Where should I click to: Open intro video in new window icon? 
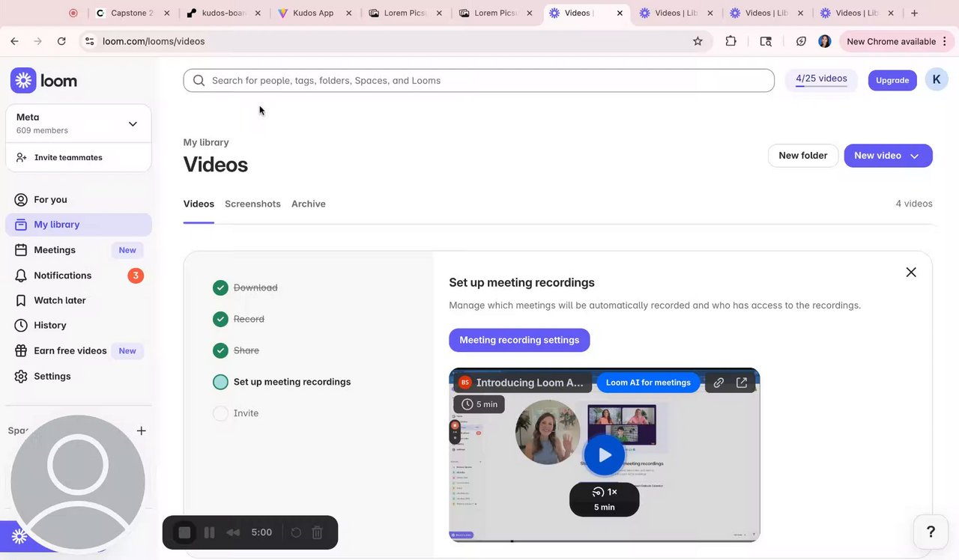pos(742,383)
